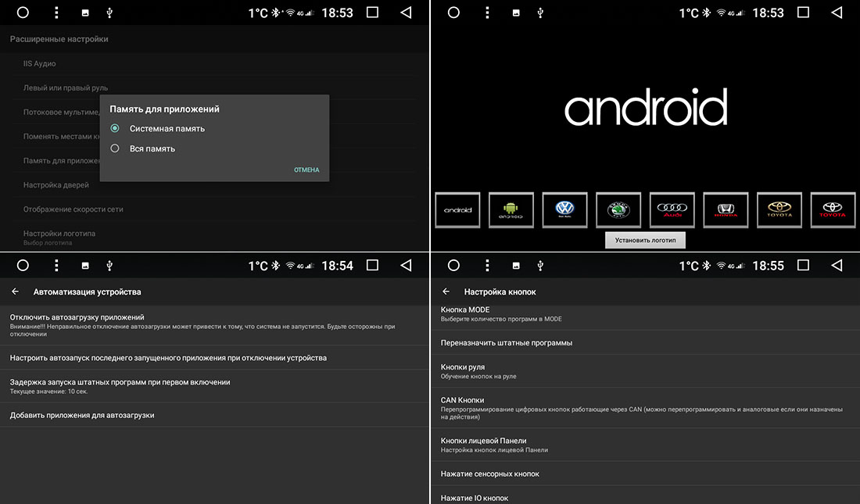Go back using the arrow beside Автоматизация устройства title
Screen dimensions: 860x504
(x=16, y=291)
